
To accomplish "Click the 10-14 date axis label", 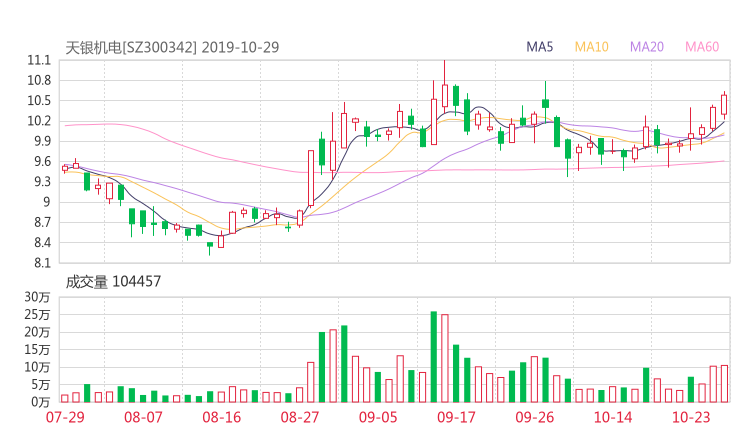I will [x=613, y=417].
